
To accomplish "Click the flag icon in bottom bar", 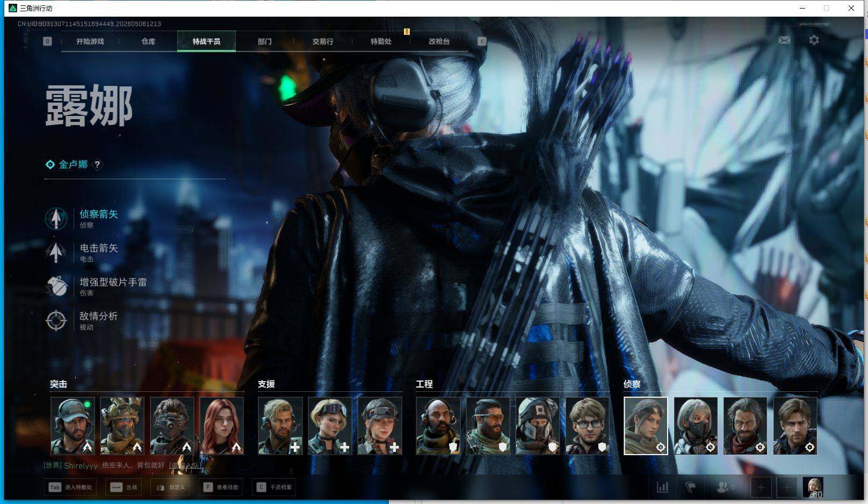I will (x=691, y=487).
